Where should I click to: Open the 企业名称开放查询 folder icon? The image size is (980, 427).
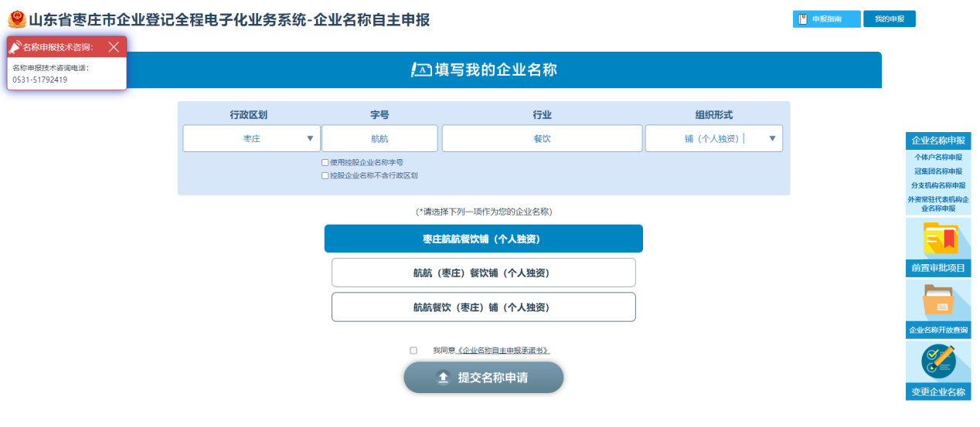click(938, 301)
